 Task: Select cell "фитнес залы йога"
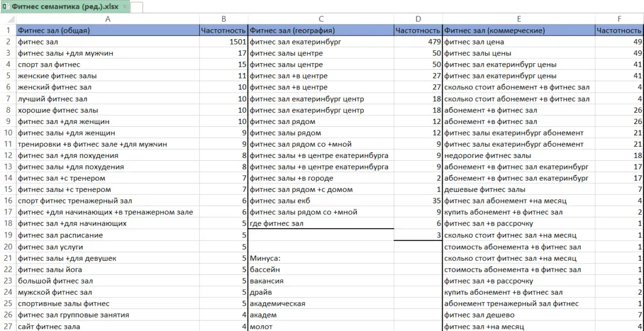point(108,270)
